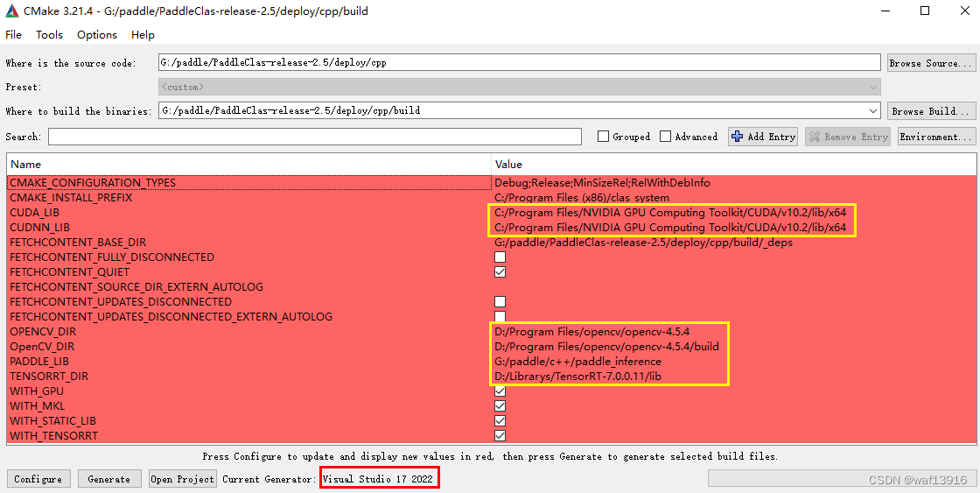Viewport: 980px width, 493px height.
Task: Edit the CUDA_LIB path value
Action: pyautogui.click(x=670, y=213)
